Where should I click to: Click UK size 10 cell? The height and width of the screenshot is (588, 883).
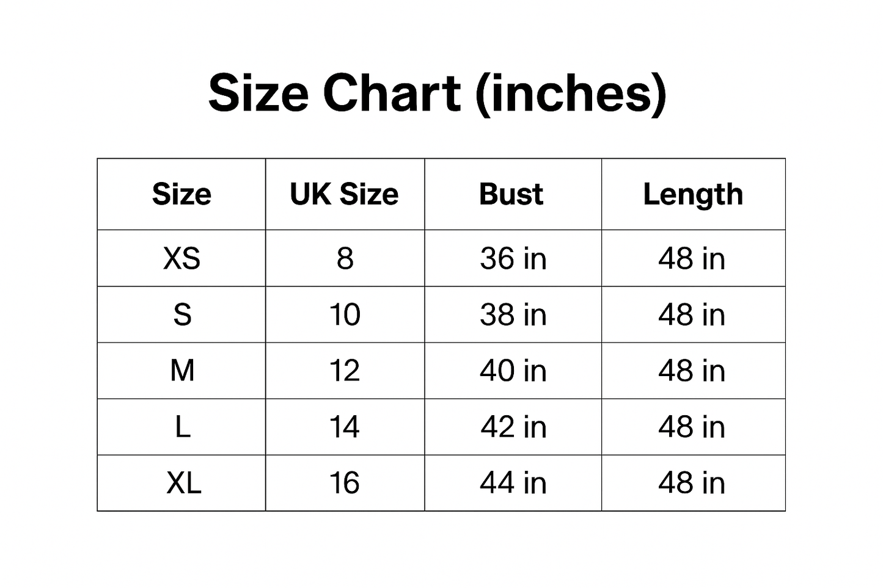click(345, 314)
